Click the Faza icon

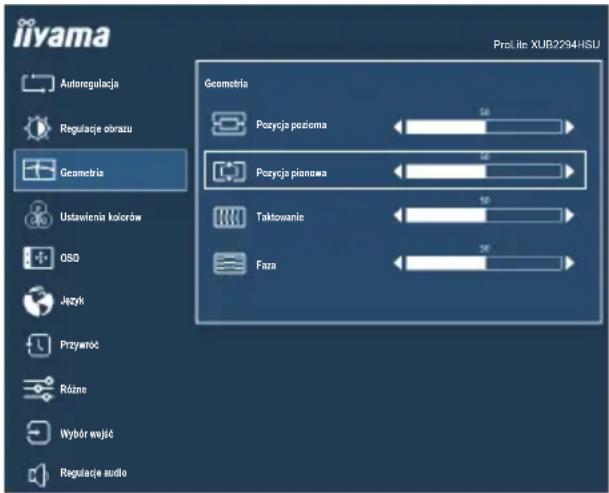click(x=230, y=263)
